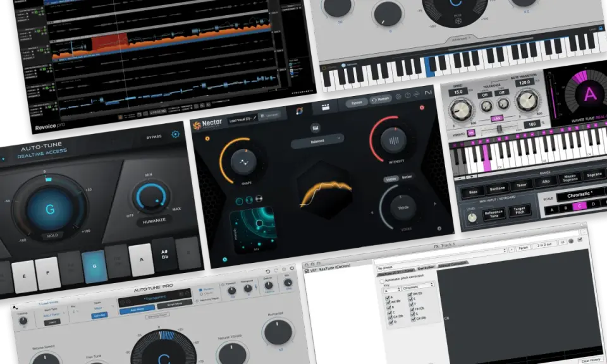Screen dimensions: 607x364
Task: Click the Nectar keyboard icon above Balanced
Action: pyautogui.click(x=315, y=128)
